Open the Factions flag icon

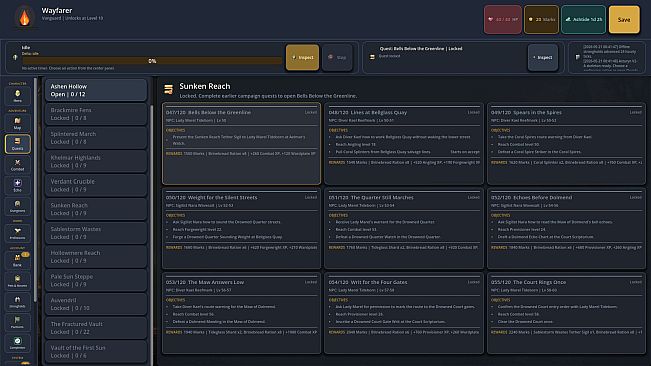(x=17, y=322)
